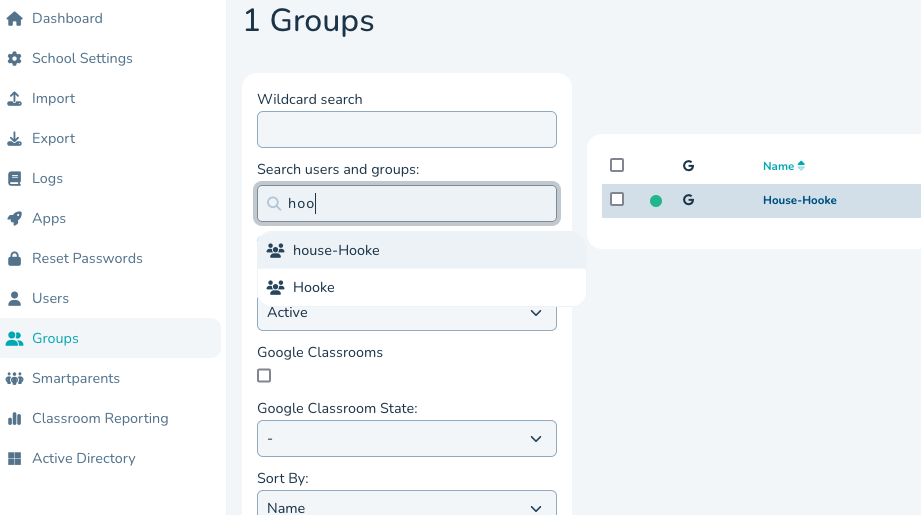Open the Users menu item

coord(50,298)
